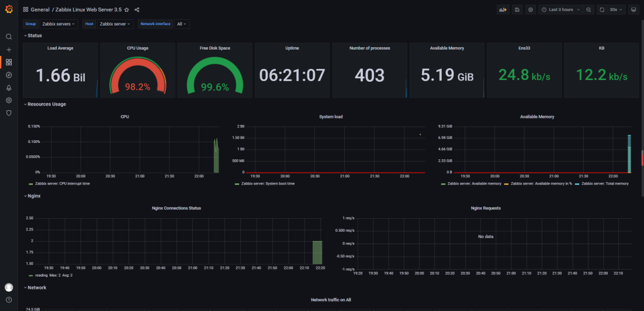This screenshot has width=644, height=311.
Task: Click the CPU graph green spike
Action: tap(216, 156)
